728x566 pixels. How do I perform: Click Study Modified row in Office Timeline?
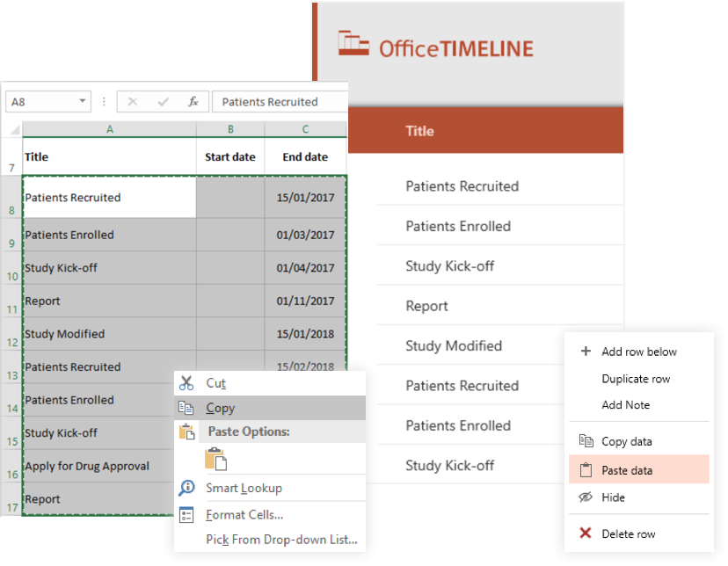tap(470, 345)
